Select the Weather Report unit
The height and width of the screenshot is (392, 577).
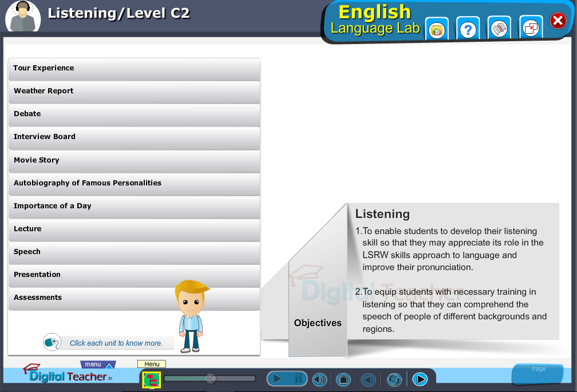134,92
